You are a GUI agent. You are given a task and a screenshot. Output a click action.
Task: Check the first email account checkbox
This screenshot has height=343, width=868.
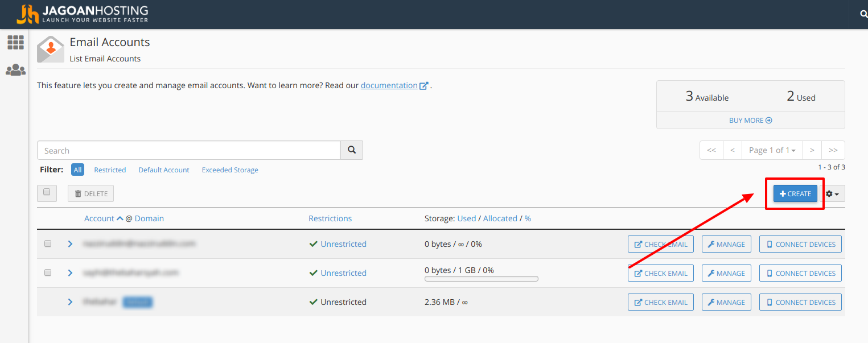(x=48, y=243)
